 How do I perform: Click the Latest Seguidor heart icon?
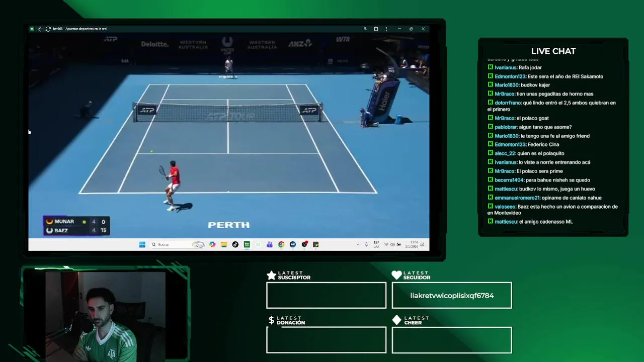coord(396,275)
